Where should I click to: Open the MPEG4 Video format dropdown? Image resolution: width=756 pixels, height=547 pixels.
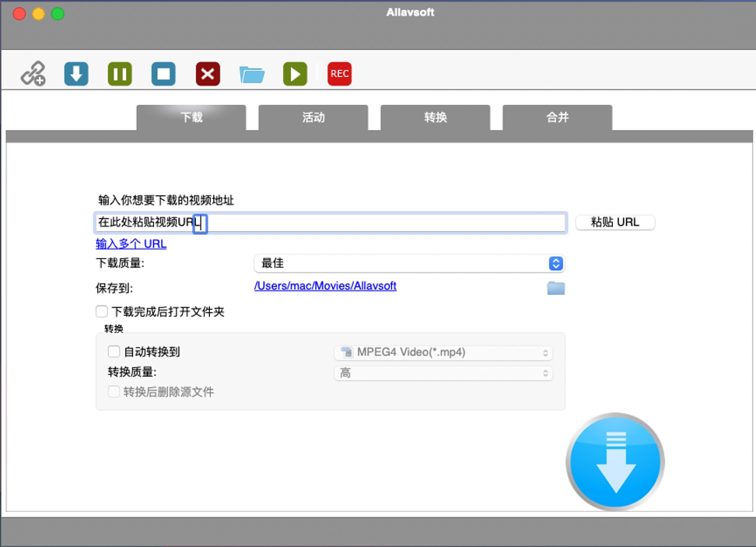pos(443,352)
